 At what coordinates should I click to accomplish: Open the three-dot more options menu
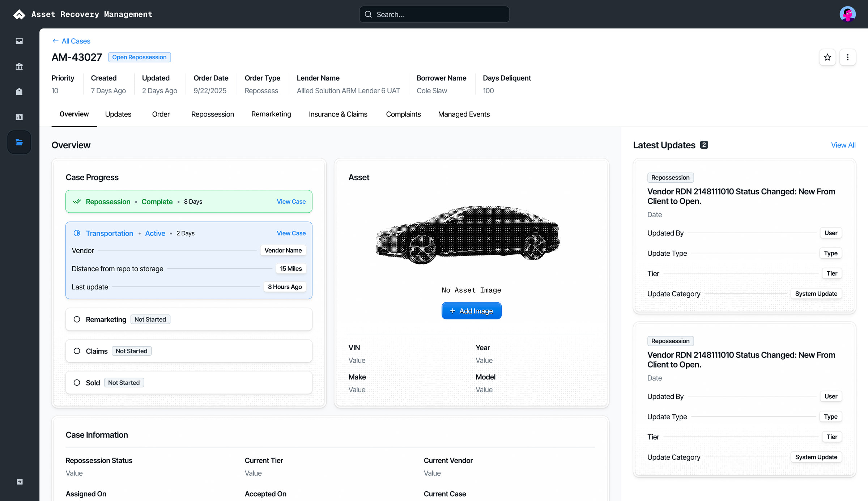848,57
